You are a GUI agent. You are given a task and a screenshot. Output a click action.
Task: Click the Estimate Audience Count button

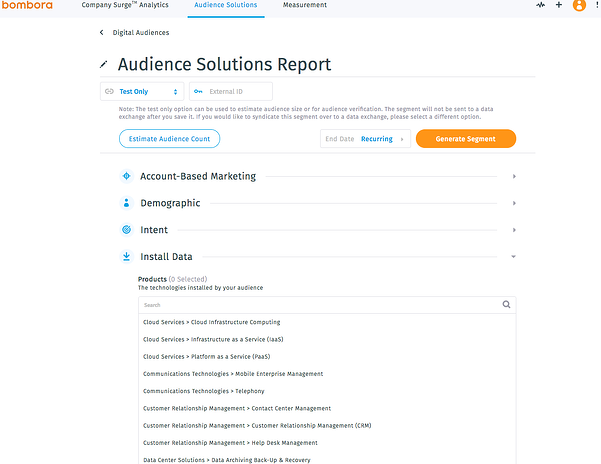pyautogui.click(x=169, y=139)
